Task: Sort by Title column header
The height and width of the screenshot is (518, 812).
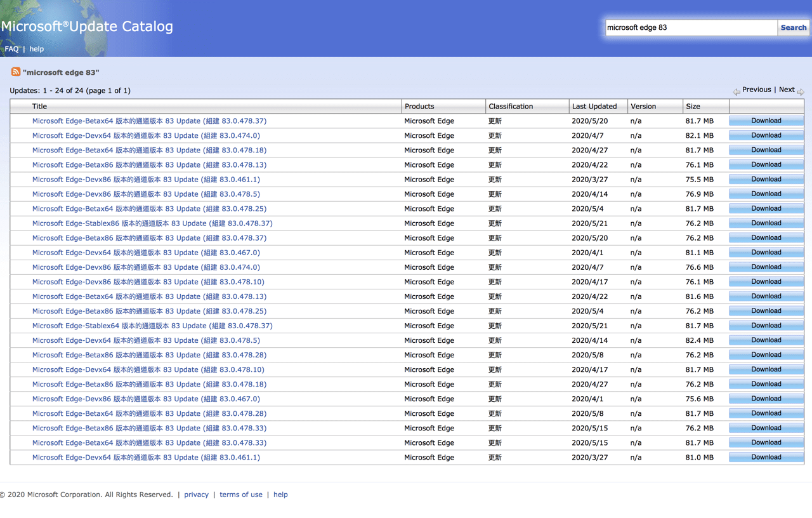Action: (x=39, y=106)
